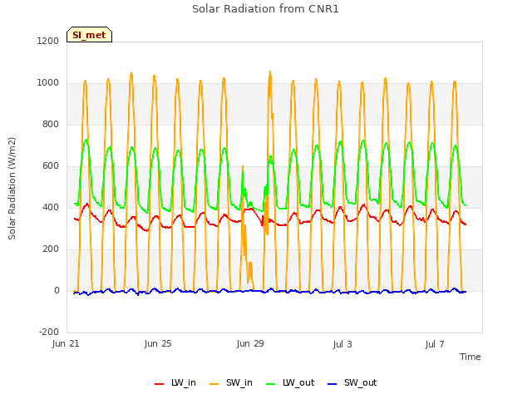Screen dimensions: 532x399
Task: Click the Jul 7 x-axis tick label
Action: (x=435, y=344)
